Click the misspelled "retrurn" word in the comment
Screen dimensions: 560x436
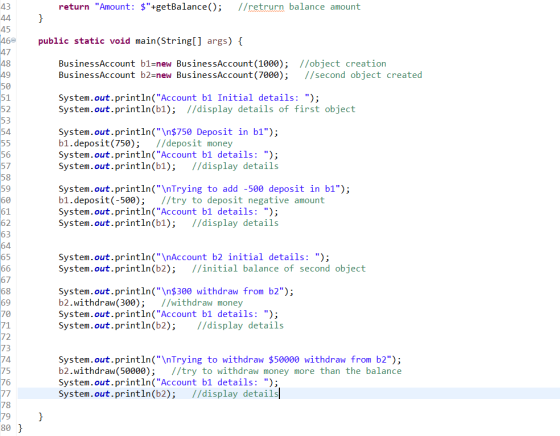(x=266, y=7)
